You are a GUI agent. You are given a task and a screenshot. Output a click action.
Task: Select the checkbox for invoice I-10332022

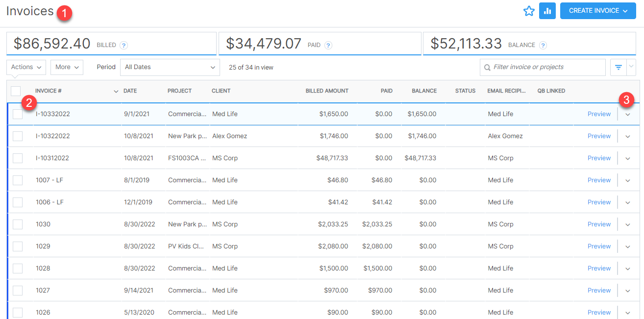(x=18, y=114)
